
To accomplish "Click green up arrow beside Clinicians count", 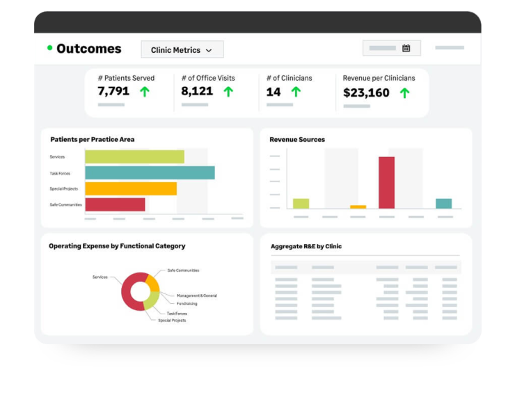I will click(296, 92).
